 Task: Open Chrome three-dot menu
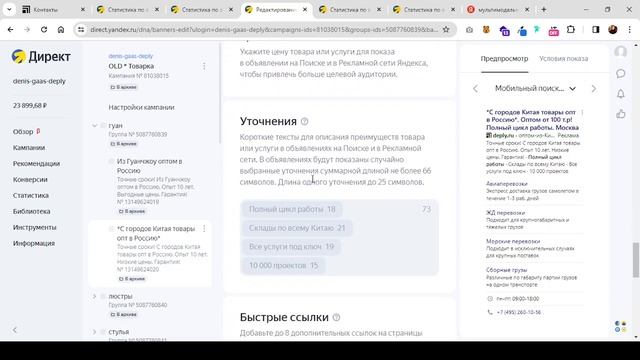[x=629, y=29]
